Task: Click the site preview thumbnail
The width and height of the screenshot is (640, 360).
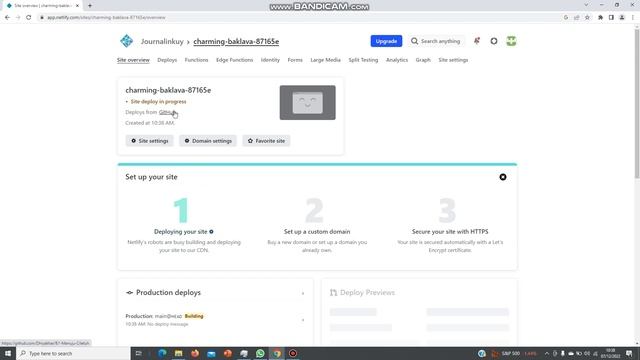Action: coord(307,102)
